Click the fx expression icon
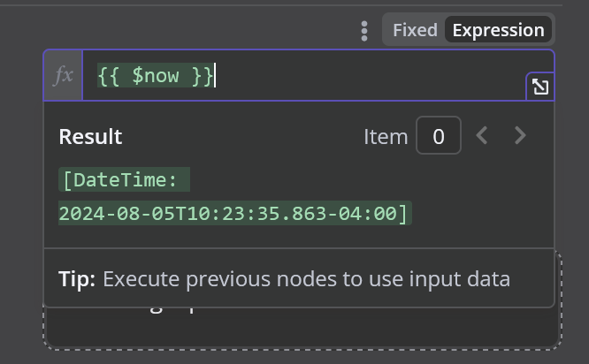Screen dimensions: 589x364 (63, 75)
